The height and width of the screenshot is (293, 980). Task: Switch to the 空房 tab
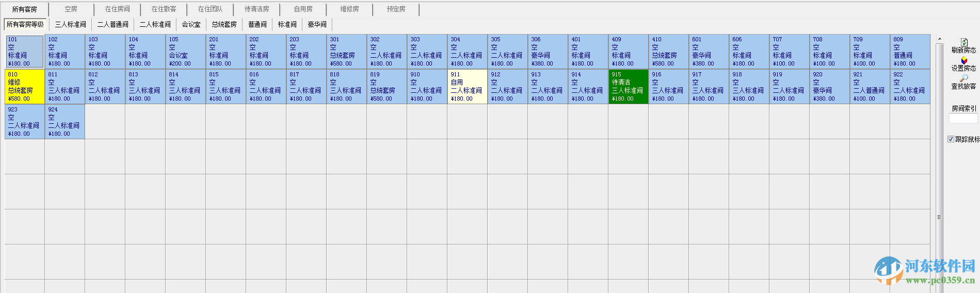tap(71, 9)
